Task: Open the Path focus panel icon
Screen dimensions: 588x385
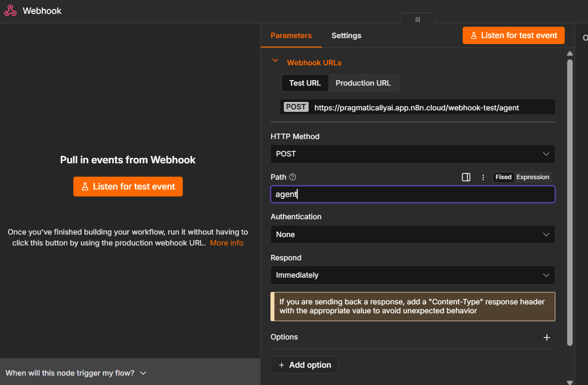Action: click(x=466, y=177)
